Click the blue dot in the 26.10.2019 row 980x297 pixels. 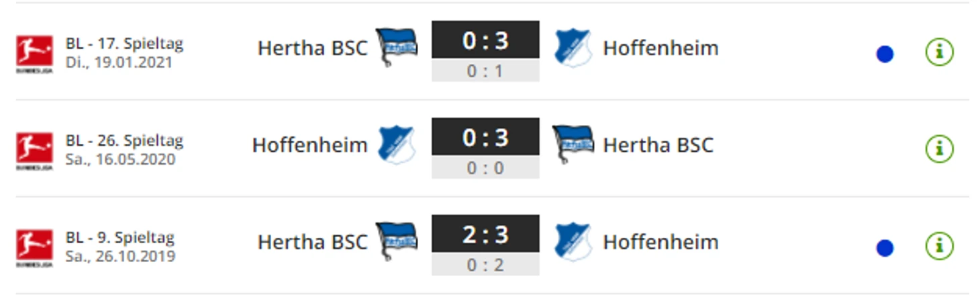[885, 248]
